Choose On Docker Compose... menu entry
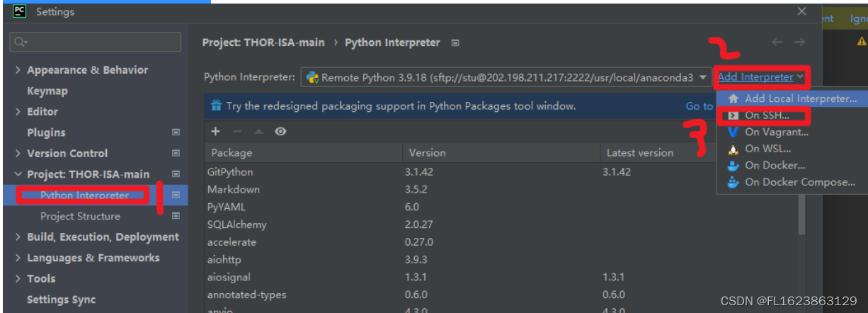 [x=799, y=182]
